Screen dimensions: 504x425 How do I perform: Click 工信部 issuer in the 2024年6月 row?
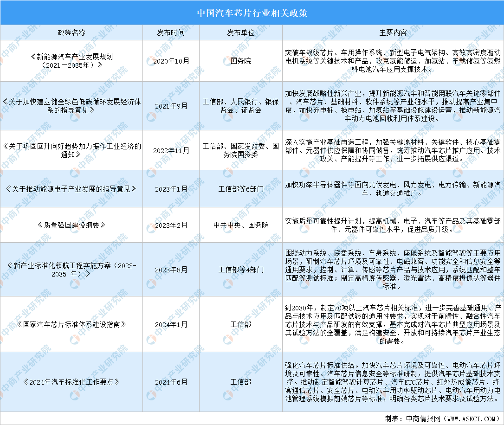tap(241, 382)
